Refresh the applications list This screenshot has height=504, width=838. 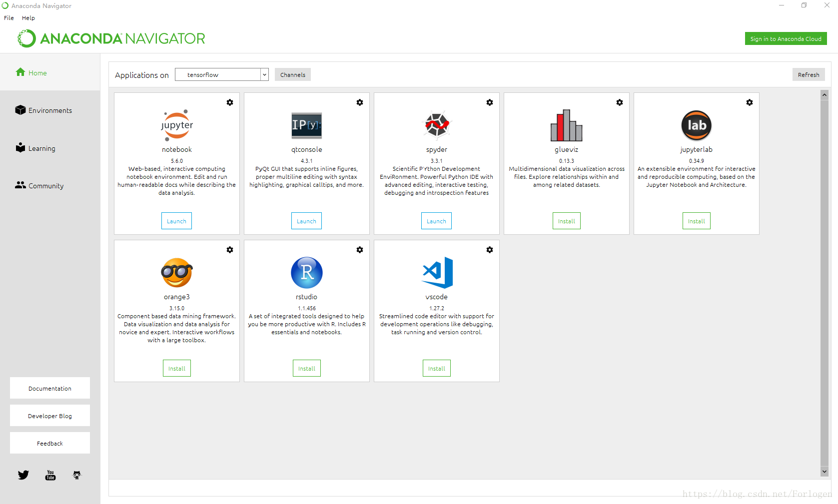(809, 74)
